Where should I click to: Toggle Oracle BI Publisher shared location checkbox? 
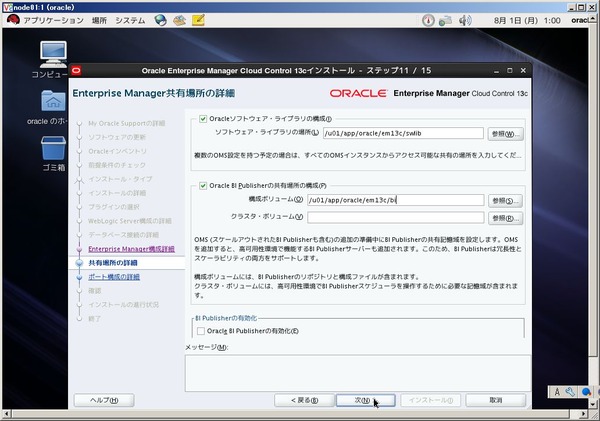point(203,186)
